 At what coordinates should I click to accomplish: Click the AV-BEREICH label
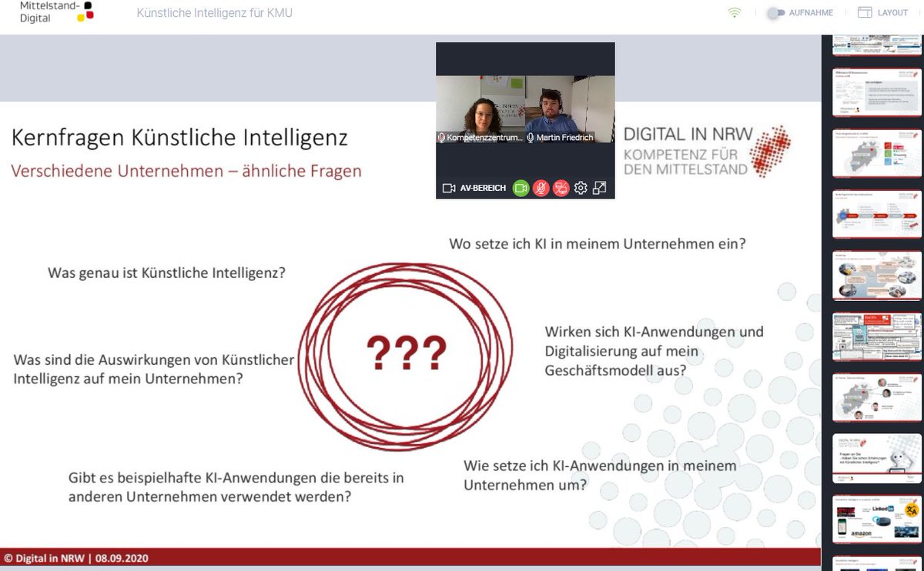tap(483, 188)
